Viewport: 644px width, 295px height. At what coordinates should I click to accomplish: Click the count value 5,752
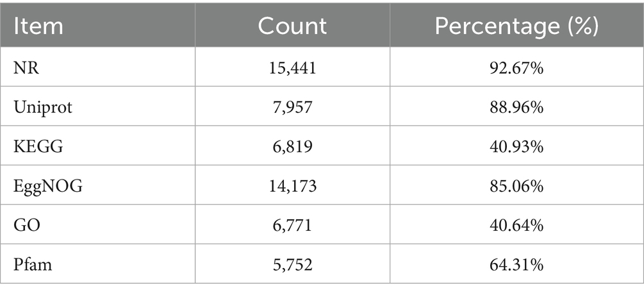[x=292, y=265]
